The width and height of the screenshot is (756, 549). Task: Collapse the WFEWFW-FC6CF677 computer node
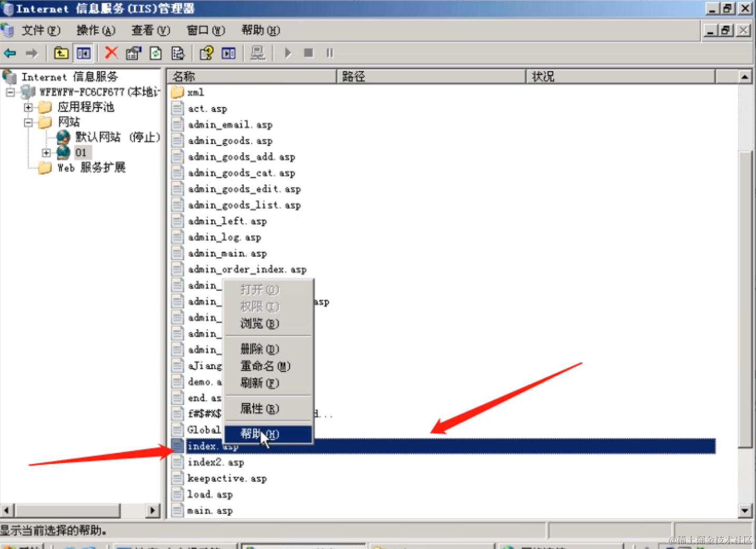click(11, 93)
